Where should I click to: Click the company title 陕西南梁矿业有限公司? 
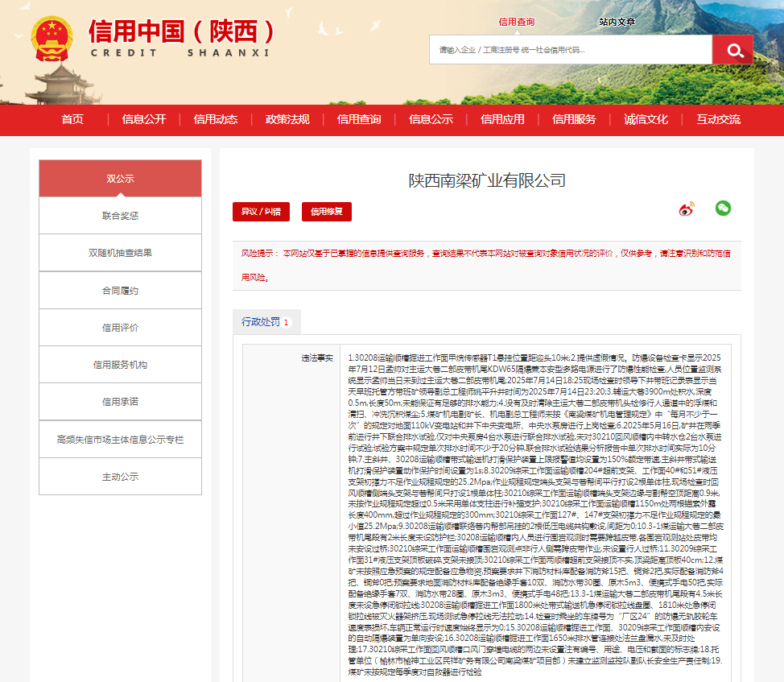[487, 180]
